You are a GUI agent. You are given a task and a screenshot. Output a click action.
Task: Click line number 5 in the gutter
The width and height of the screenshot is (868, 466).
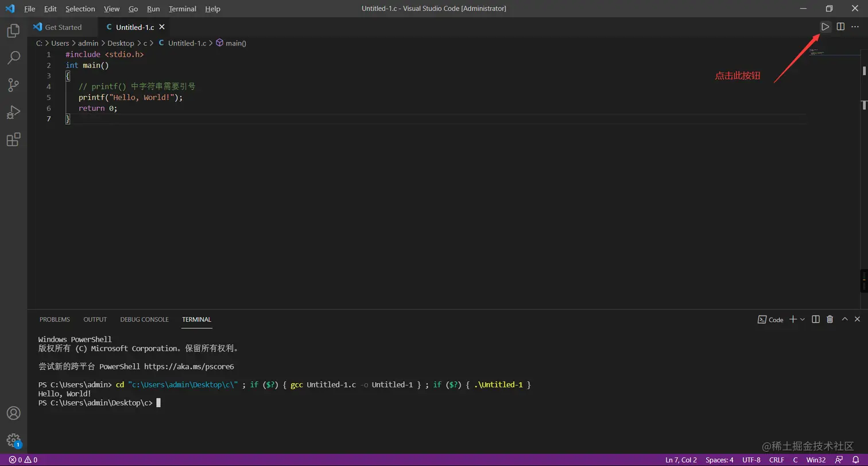[x=49, y=97]
